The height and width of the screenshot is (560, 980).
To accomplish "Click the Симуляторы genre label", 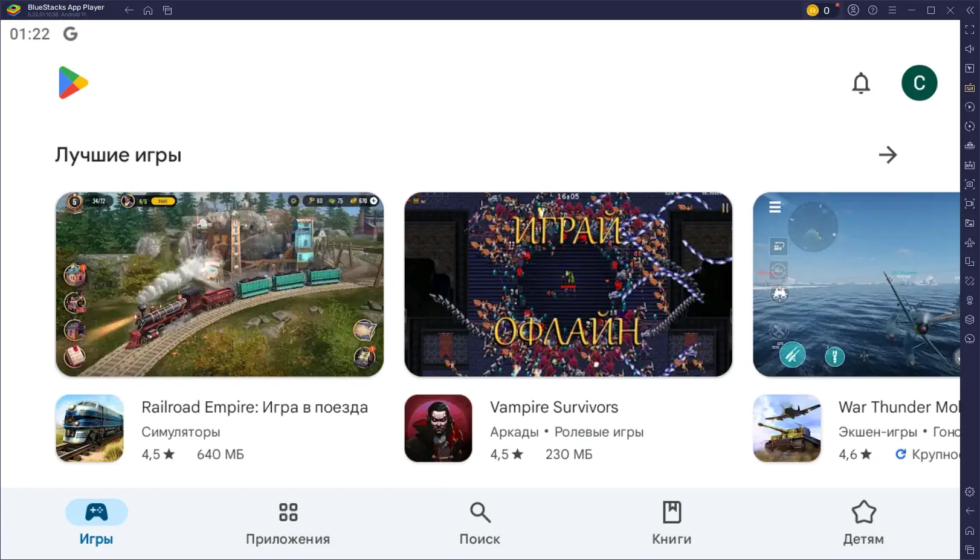I will click(x=181, y=432).
